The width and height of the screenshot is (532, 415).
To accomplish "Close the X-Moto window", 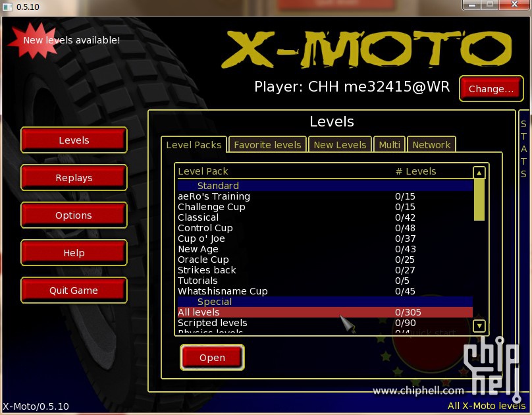I will click(x=514, y=5).
